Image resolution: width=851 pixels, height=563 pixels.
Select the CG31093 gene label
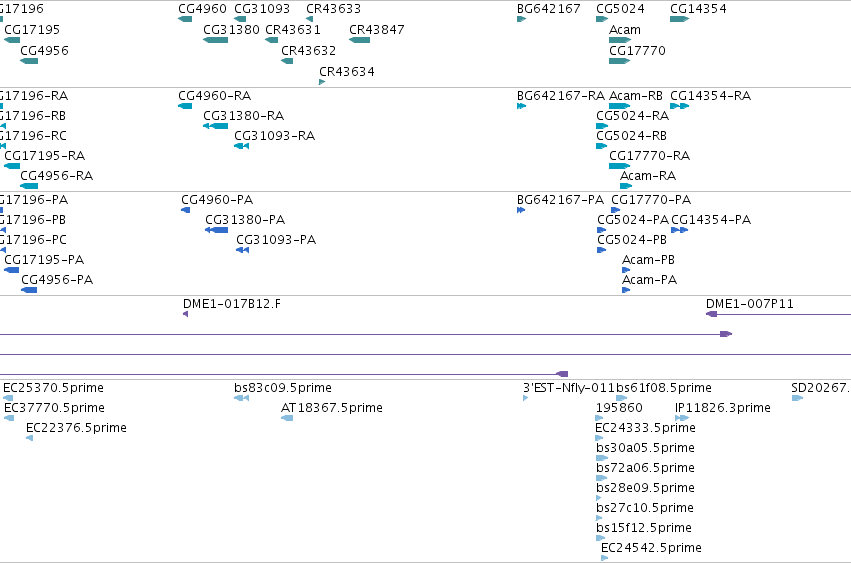tap(262, 9)
